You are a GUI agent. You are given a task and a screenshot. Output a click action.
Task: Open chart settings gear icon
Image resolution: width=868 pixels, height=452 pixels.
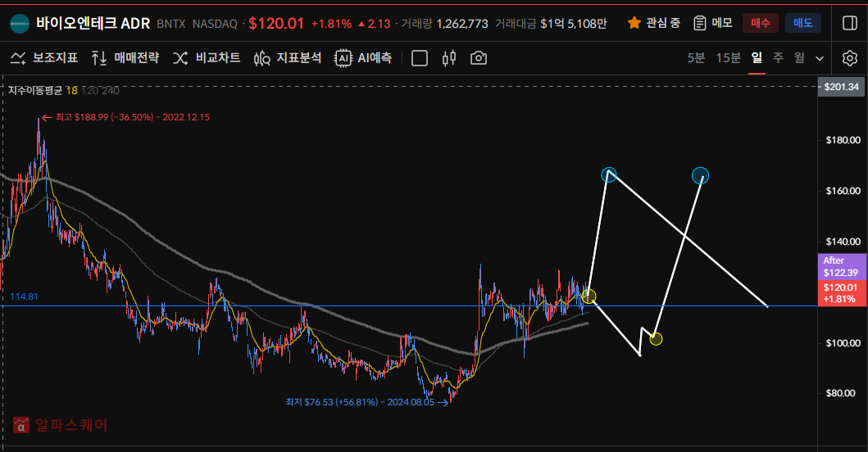[x=850, y=58]
